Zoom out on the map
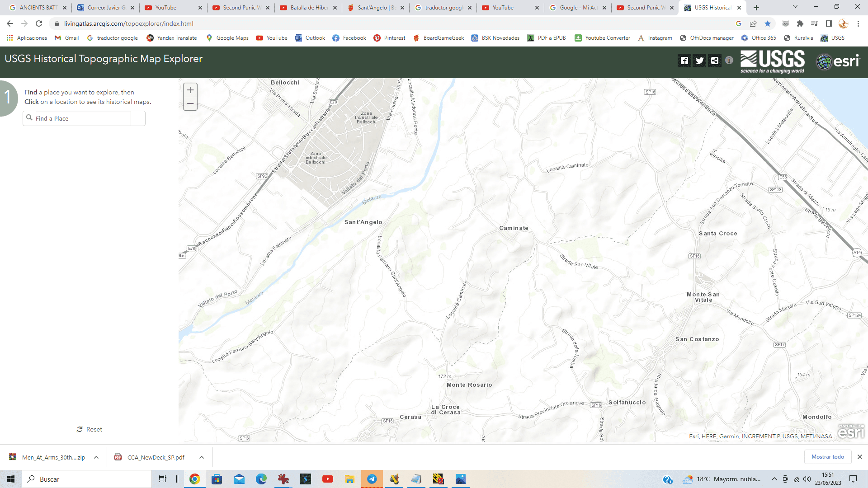This screenshot has height=488, width=868. [190, 103]
